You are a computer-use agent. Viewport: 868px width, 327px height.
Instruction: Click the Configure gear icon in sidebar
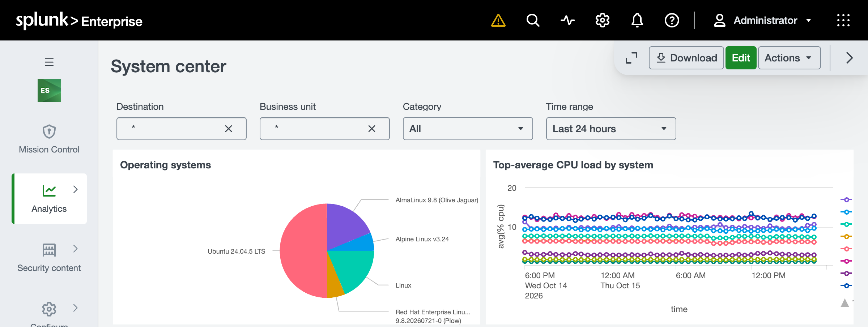click(x=49, y=309)
